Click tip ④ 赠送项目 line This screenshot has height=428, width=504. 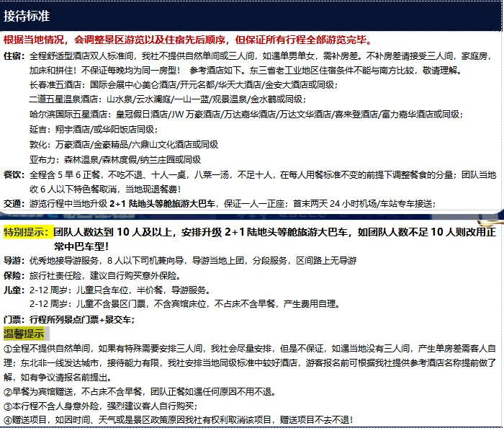coord(179,419)
